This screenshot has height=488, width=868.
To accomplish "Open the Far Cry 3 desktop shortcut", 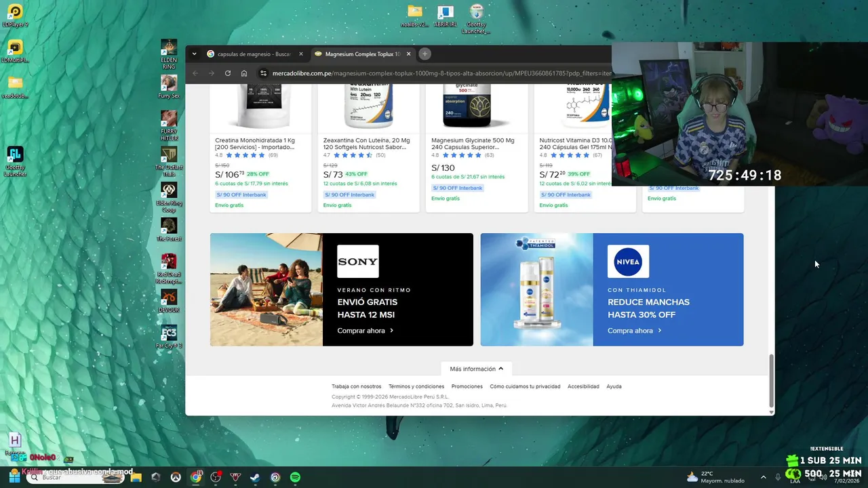I will tap(169, 337).
